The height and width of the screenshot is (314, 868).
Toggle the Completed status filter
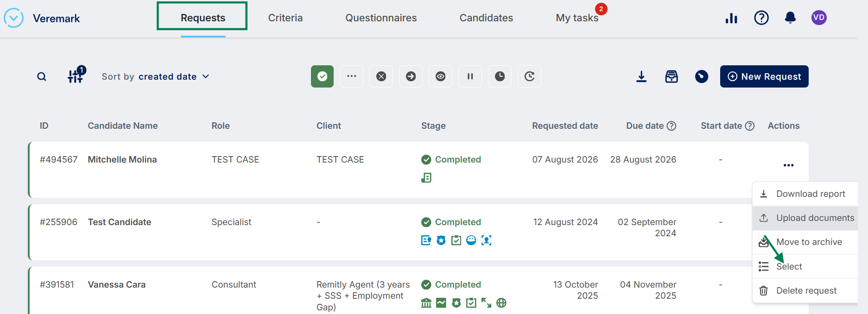click(x=322, y=76)
